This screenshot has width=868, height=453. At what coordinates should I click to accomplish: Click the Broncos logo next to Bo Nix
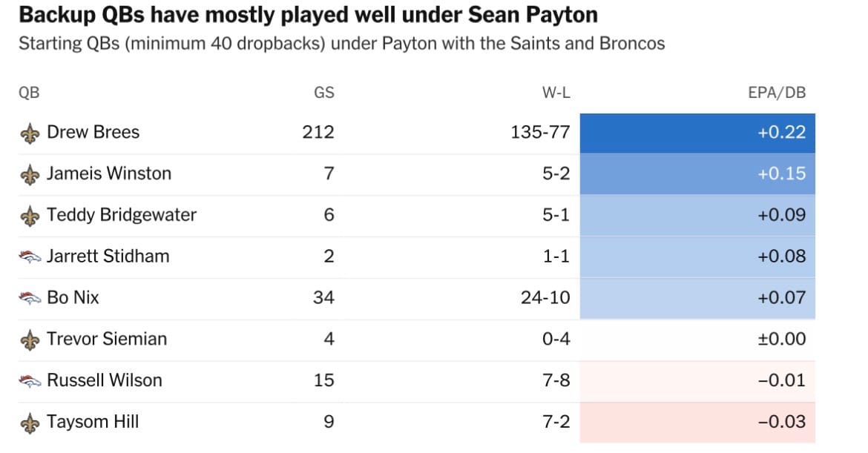tap(30, 299)
